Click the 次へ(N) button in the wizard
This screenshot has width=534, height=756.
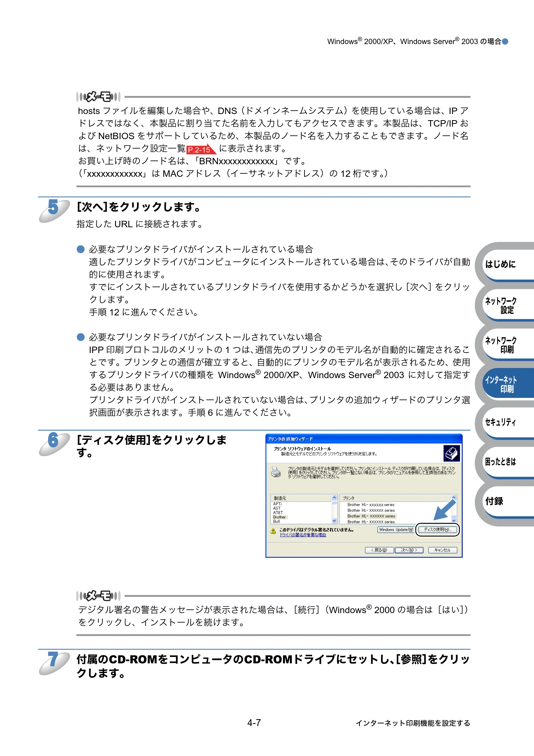tap(409, 550)
